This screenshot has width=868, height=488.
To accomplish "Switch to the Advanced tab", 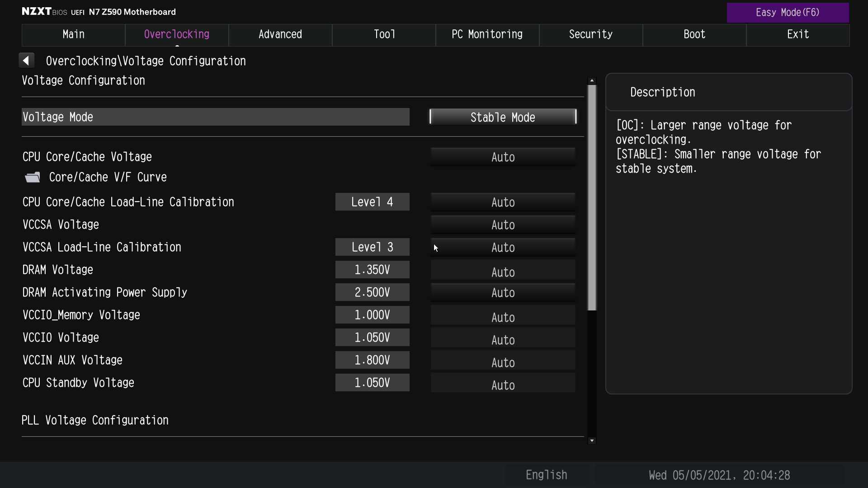I will coord(280,35).
